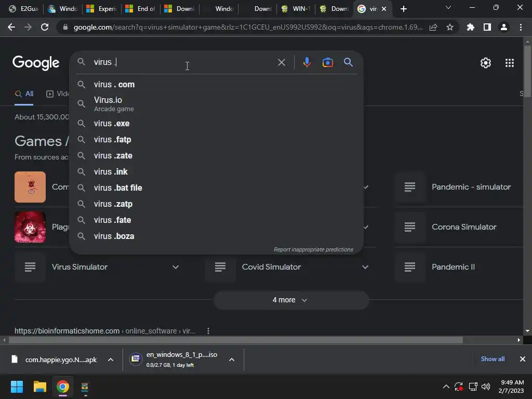
Task: Pick the 'virus .zate' suggestion
Action: pyautogui.click(x=216, y=156)
